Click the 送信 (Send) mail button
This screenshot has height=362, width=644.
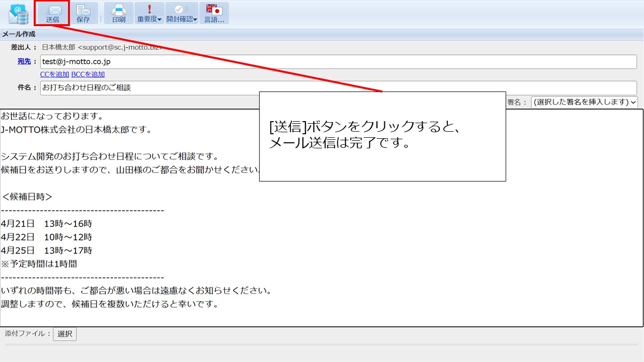coord(52,14)
